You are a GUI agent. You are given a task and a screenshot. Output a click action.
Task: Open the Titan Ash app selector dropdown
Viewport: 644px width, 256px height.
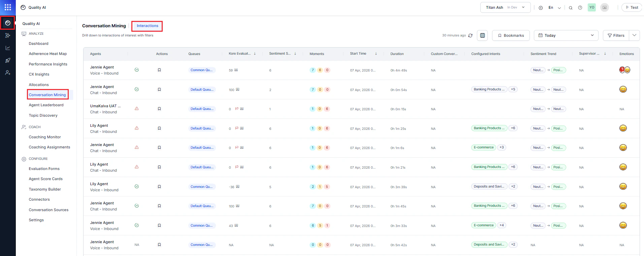[505, 7]
